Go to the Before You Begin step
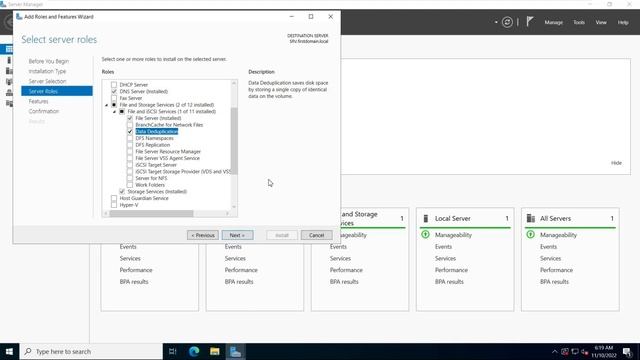The height and width of the screenshot is (360, 640). coord(49,61)
